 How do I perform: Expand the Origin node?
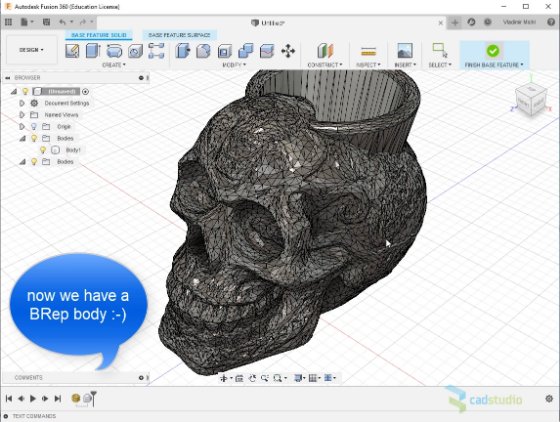[x=22, y=126]
